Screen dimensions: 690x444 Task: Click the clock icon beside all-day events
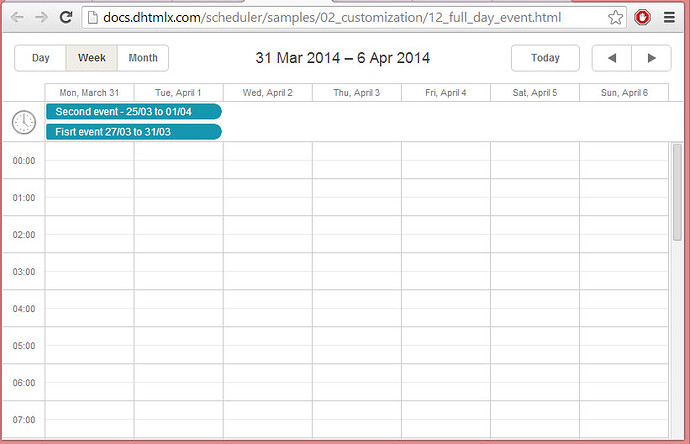(x=24, y=122)
